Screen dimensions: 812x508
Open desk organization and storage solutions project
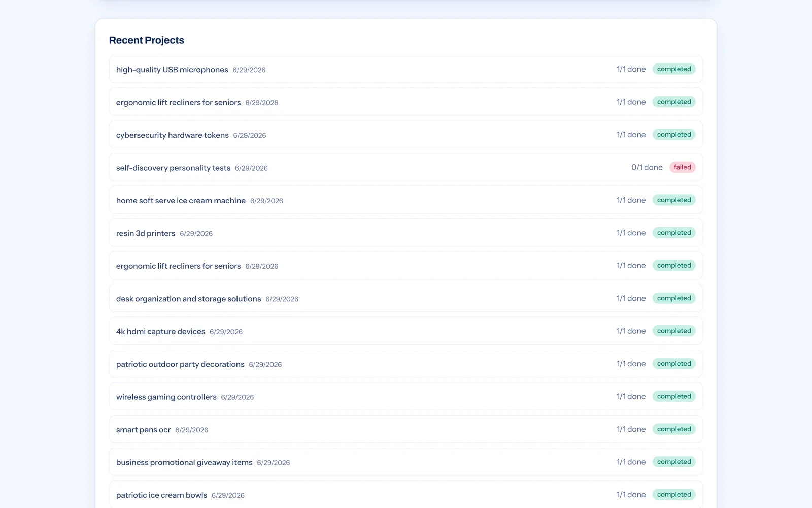point(405,298)
